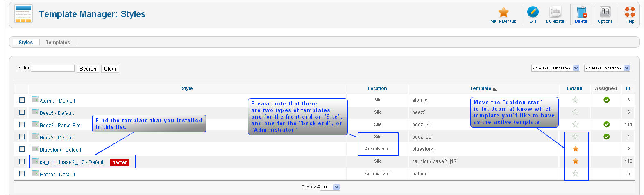Click green assigned checkmark in Atomic row

pos(606,100)
